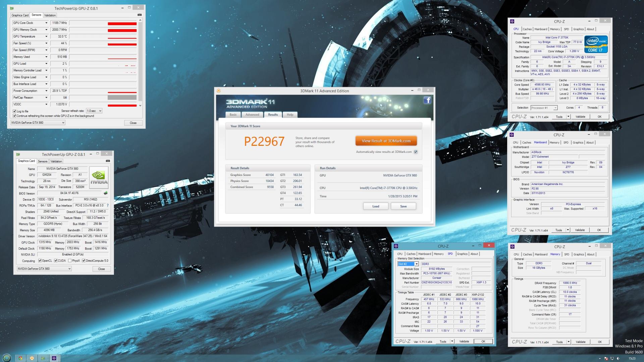Viewport: 644px width, 362px height.
Task: Open Chrome from the taskbar
Action: coord(20,358)
